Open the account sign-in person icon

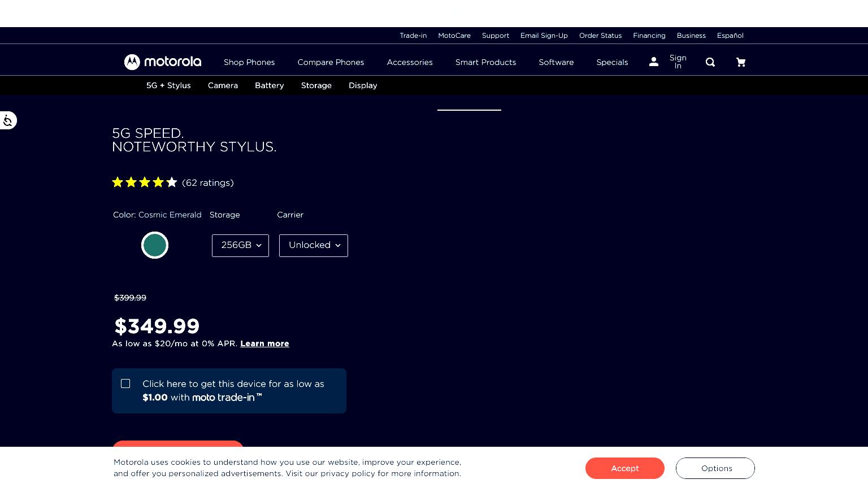pos(654,62)
